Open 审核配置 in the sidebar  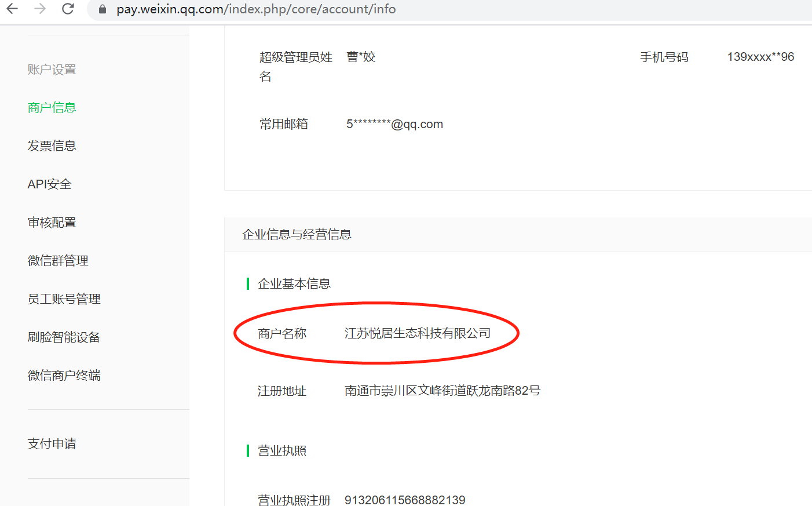pos(52,223)
